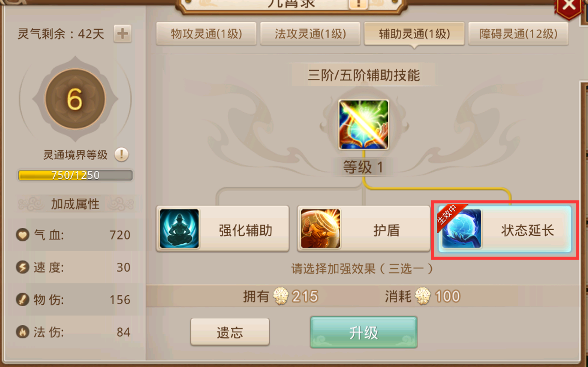Click the 750/1250 experience progress bar
Image resolution: width=588 pixels, height=367 pixels.
click(75, 175)
